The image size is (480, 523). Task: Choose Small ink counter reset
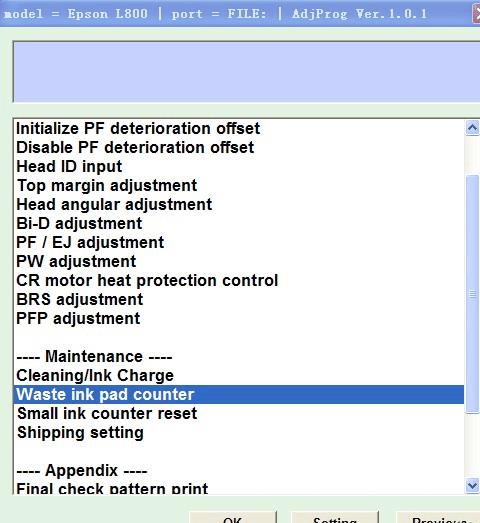[239, 414]
